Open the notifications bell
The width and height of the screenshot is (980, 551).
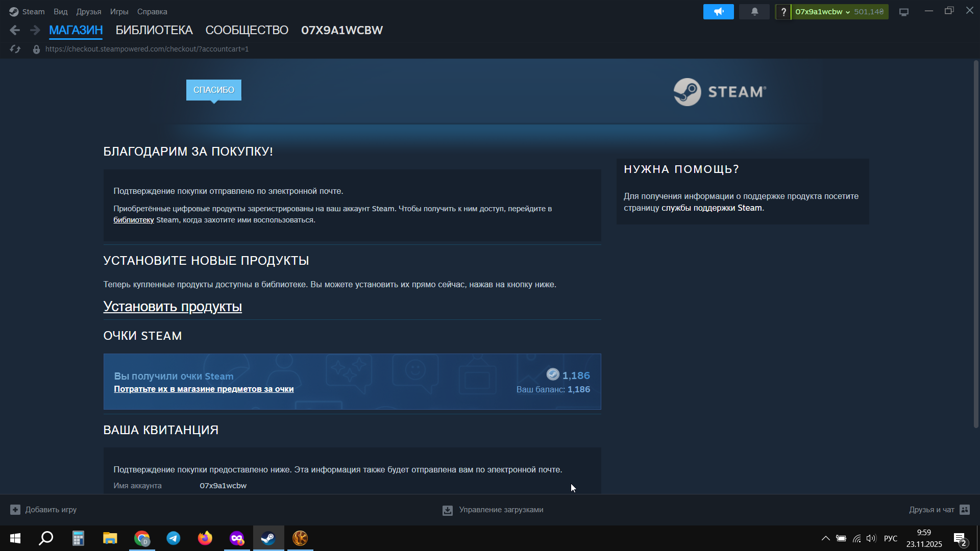coord(754,12)
